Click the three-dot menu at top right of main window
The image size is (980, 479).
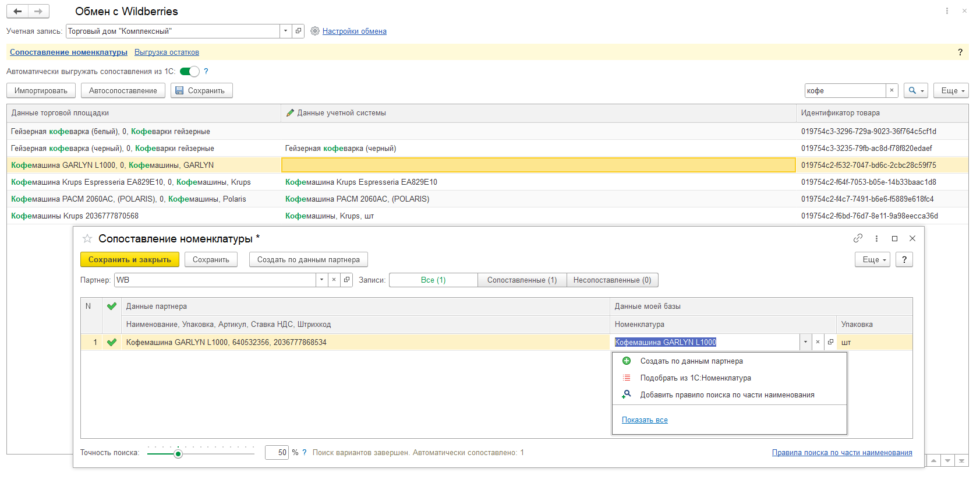[947, 11]
